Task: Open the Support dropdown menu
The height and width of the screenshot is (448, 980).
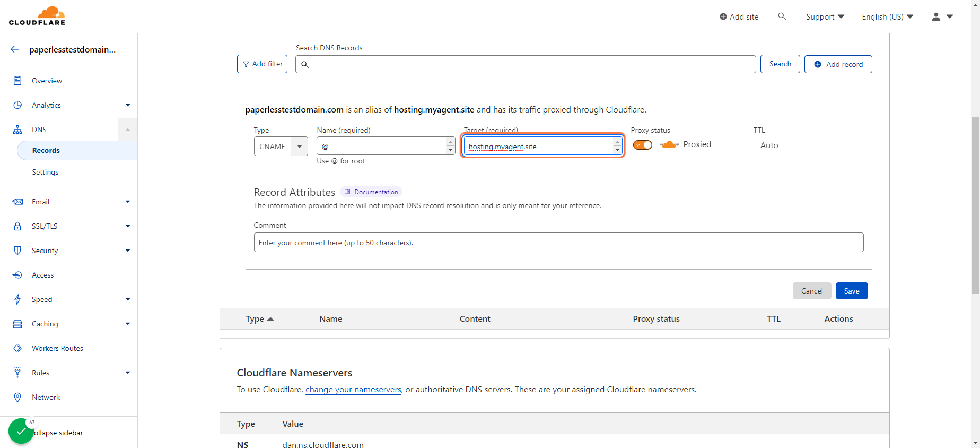Action: (825, 17)
